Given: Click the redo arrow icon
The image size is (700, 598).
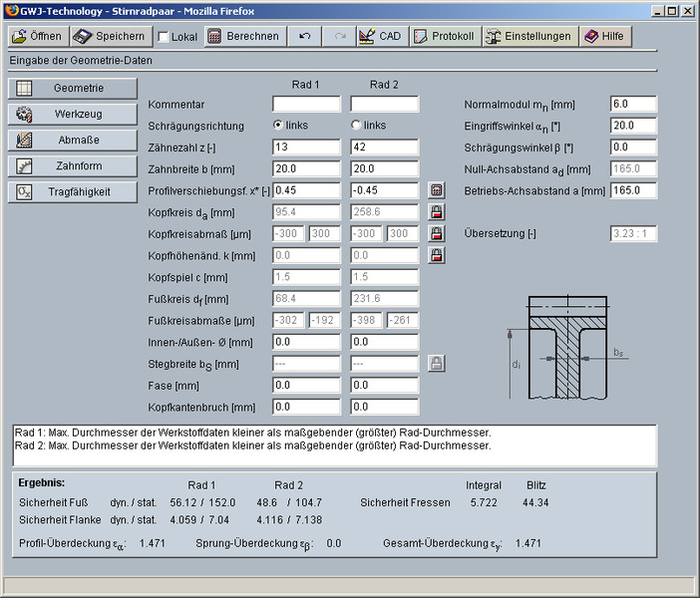Looking at the screenshot, I should (x=338, y=36).
